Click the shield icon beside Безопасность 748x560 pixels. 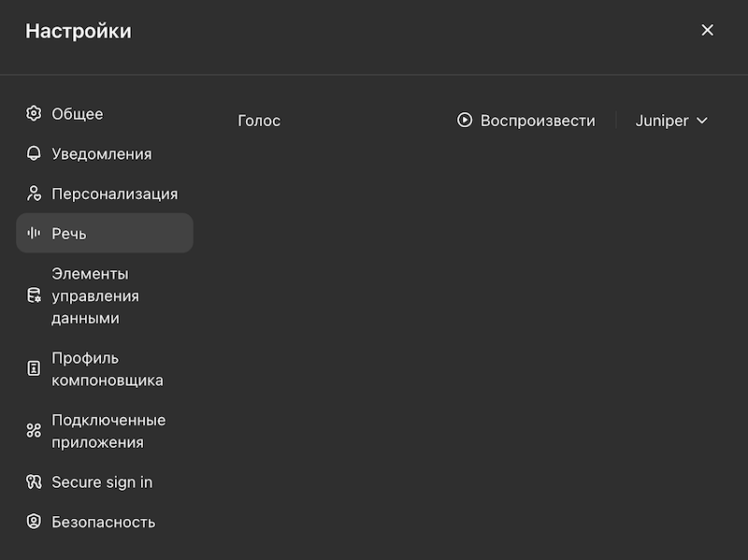[34, 522]
